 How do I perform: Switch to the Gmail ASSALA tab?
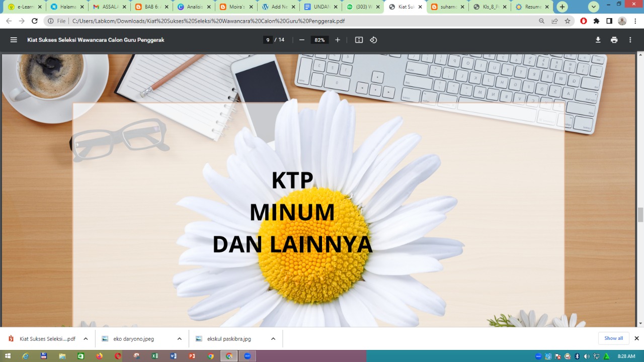[110, 7]
